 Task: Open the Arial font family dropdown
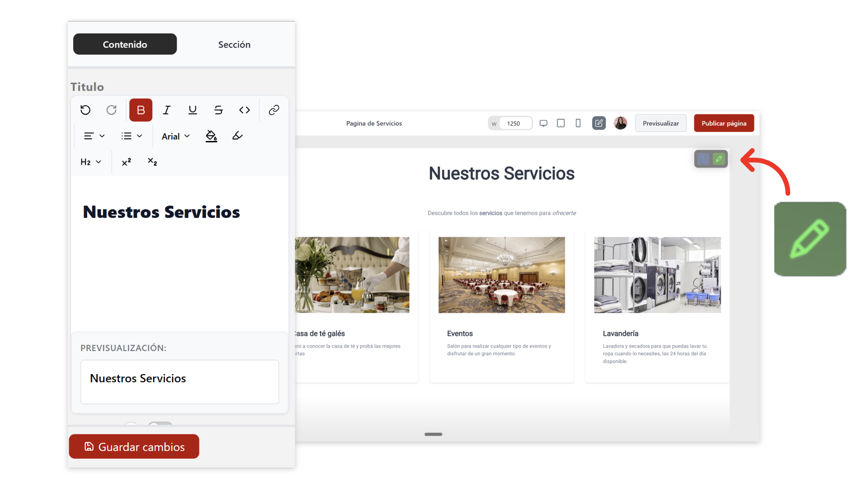coord(175,136)
